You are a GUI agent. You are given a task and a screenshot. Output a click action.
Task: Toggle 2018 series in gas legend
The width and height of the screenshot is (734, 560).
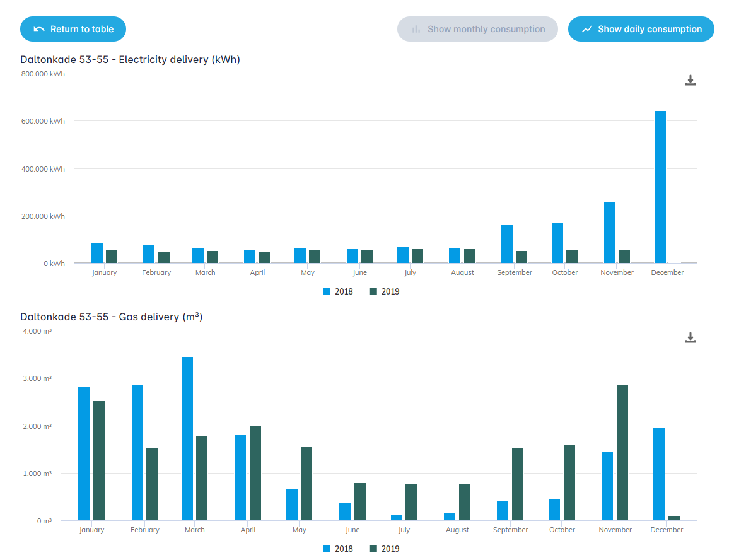click(338, 549)
